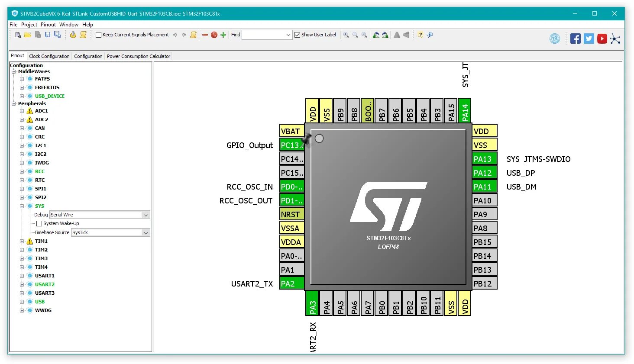Select the CAN peripheral in tree
Image resolution: width=634 pixels, height=364 pixels.
click(40, 128)
